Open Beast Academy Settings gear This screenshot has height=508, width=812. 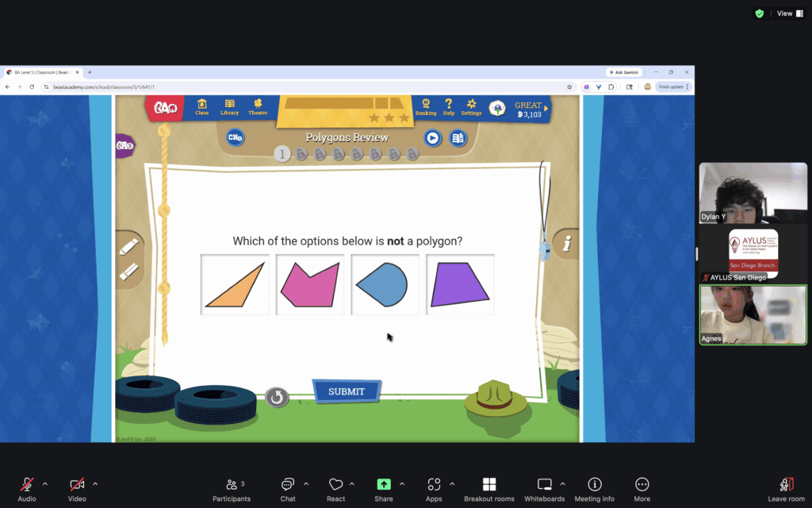click(x=471, y=107)
